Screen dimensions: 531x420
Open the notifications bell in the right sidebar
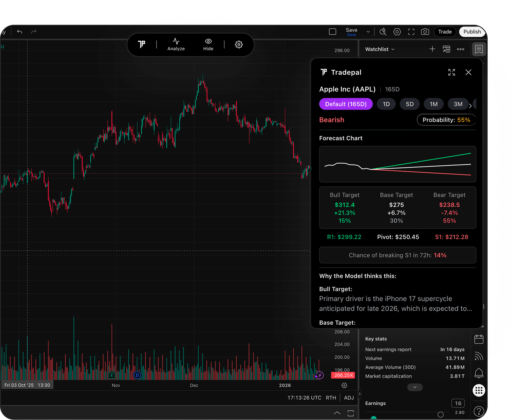479,373
